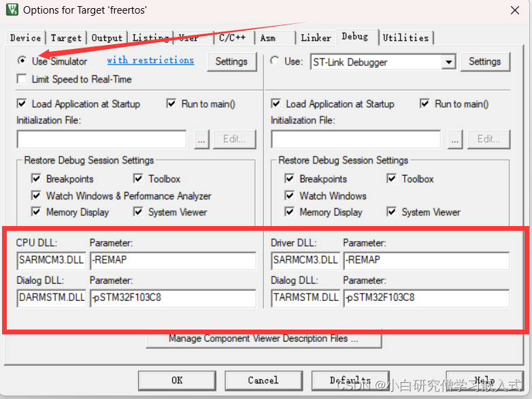Toggle simulator Run to main() checkbox
The width and height of the screenshot is (532, 399).
tap(171, 103)
